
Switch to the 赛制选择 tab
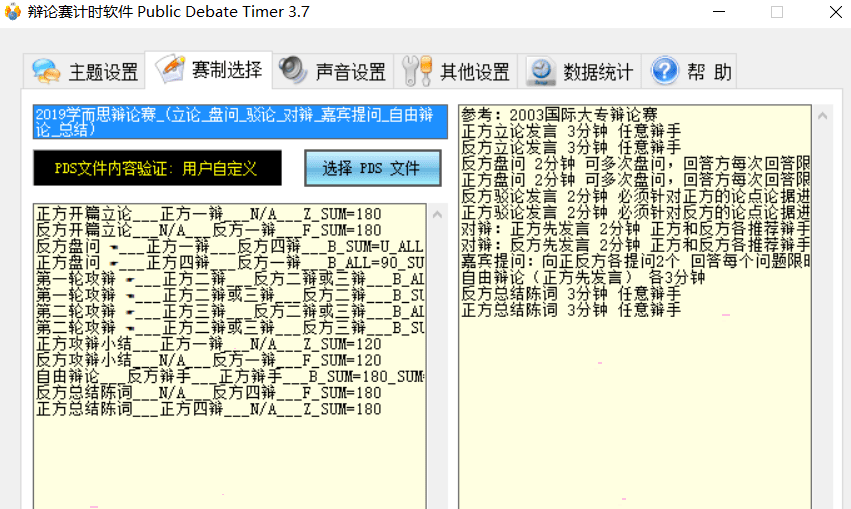click(x=208, y=69)
